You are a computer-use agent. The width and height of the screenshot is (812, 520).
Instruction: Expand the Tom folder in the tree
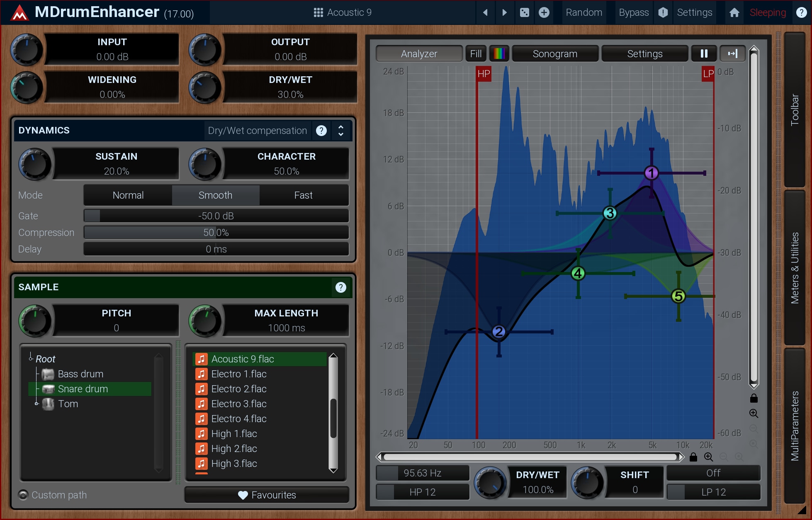pyautogui.click(x=36, y=403)
